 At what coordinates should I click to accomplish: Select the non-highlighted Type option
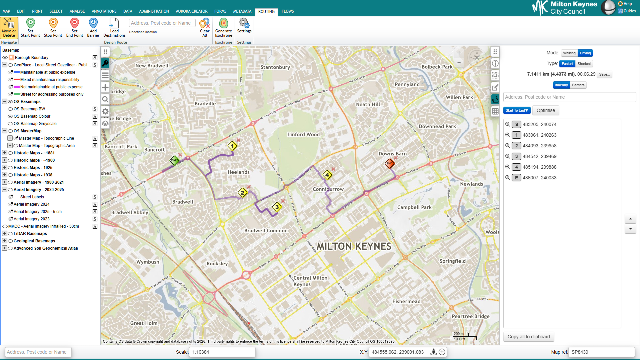tap(584, 64)
